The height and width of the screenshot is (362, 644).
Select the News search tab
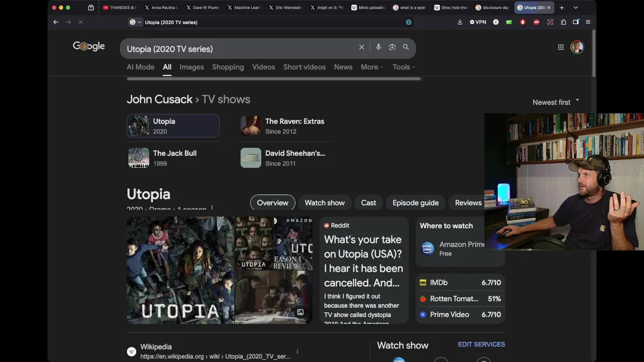(x=343, y=67)
